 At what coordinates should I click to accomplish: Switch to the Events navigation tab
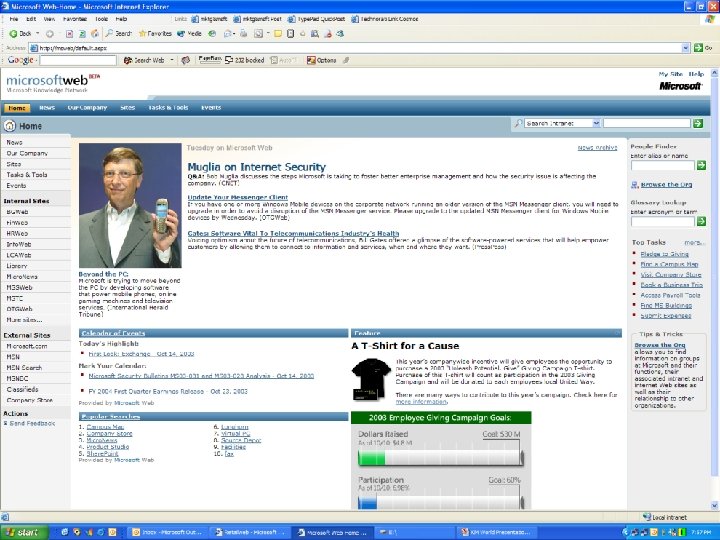[x=211, y=108]
